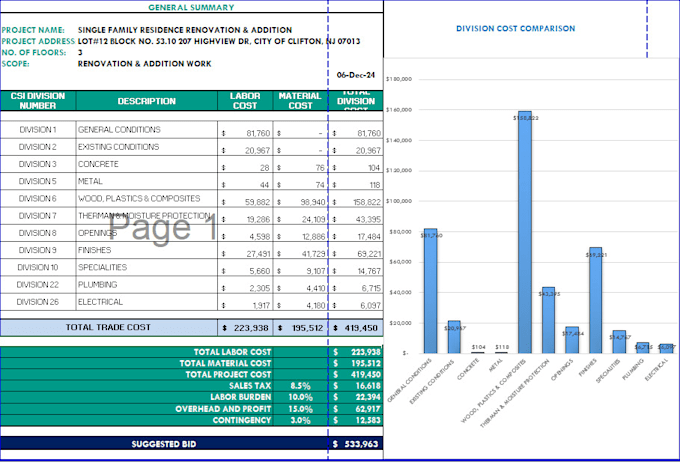The image size is (680, 462).
Task: Click 419,450 in the TOTAL TRADE COST row
Action: (x=356, y=328)
